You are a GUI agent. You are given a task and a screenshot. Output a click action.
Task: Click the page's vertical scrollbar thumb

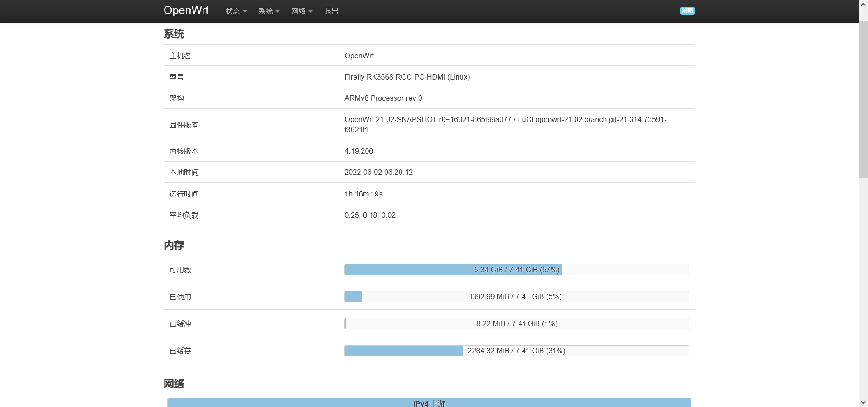[863, 99]
